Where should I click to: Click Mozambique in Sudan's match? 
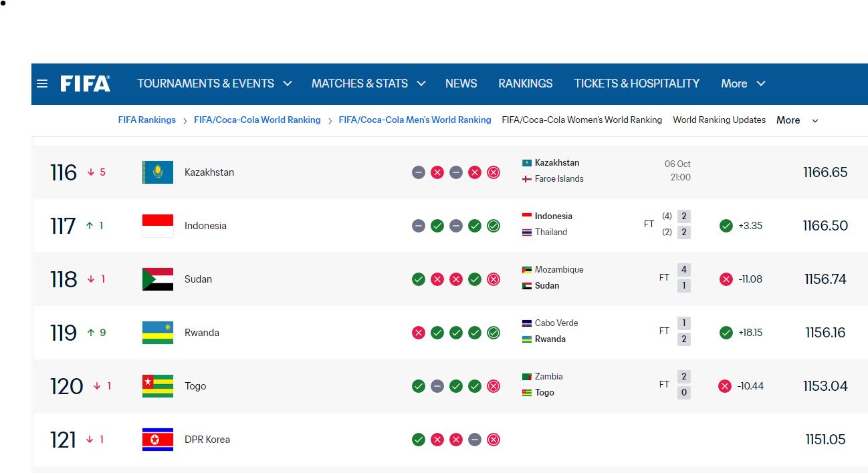(559, 270)
